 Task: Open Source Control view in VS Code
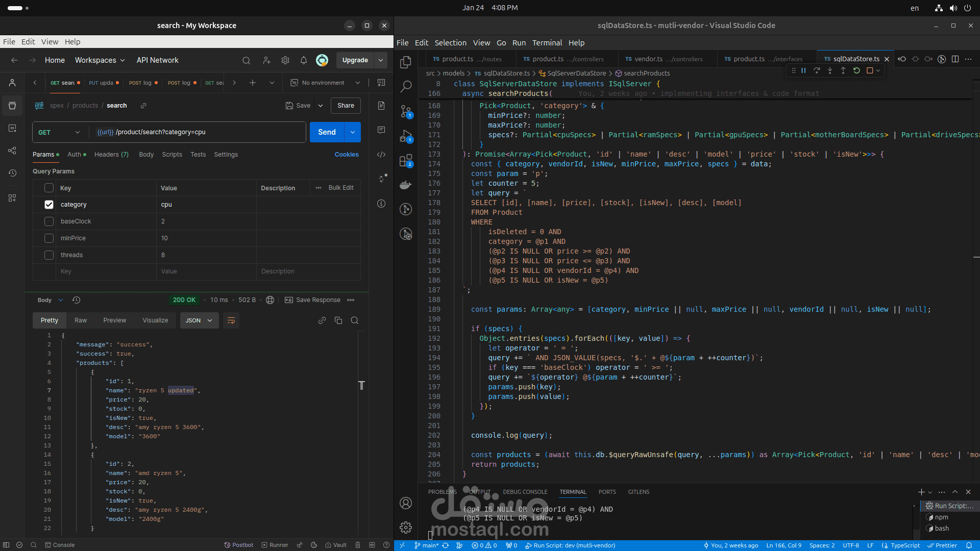[406, 111]
